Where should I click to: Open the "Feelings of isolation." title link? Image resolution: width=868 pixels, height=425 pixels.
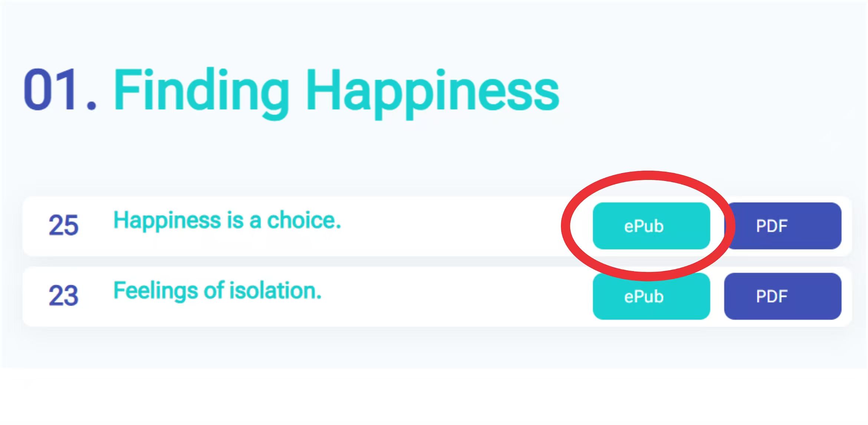(217, 290)
